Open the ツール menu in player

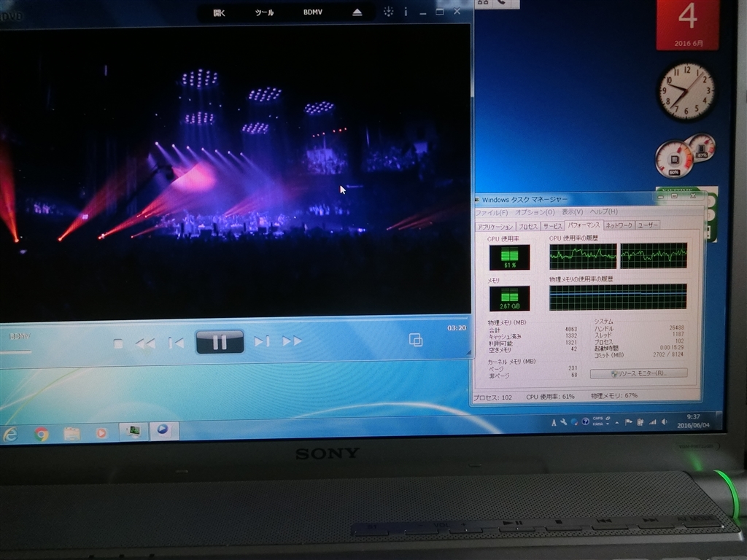264,12
